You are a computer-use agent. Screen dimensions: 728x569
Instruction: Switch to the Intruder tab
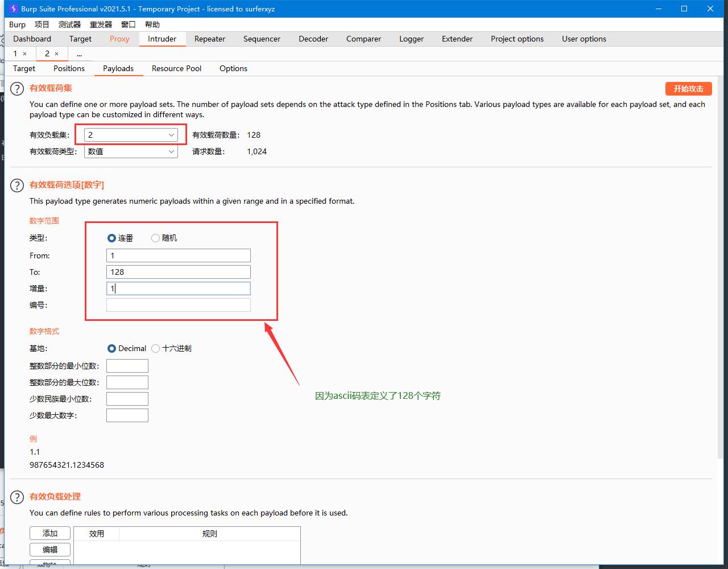162,39
